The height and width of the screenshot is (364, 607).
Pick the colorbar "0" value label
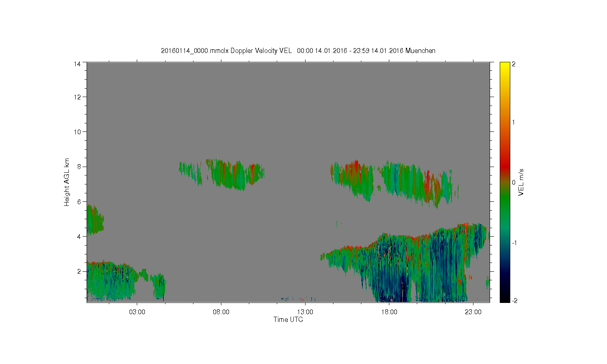coord(514,183)
